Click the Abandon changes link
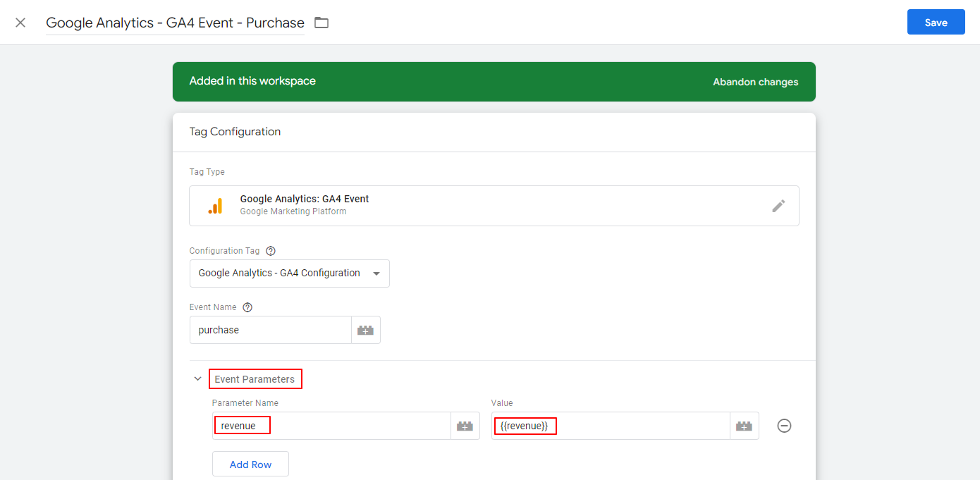Viewport: 980px width, 480px height. [755, 82]
